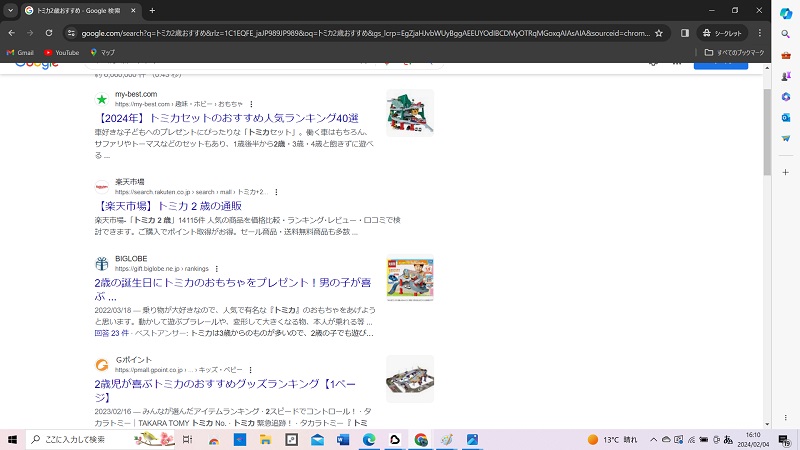Open more options for 楽天市場 result

(x=277, y=192)
